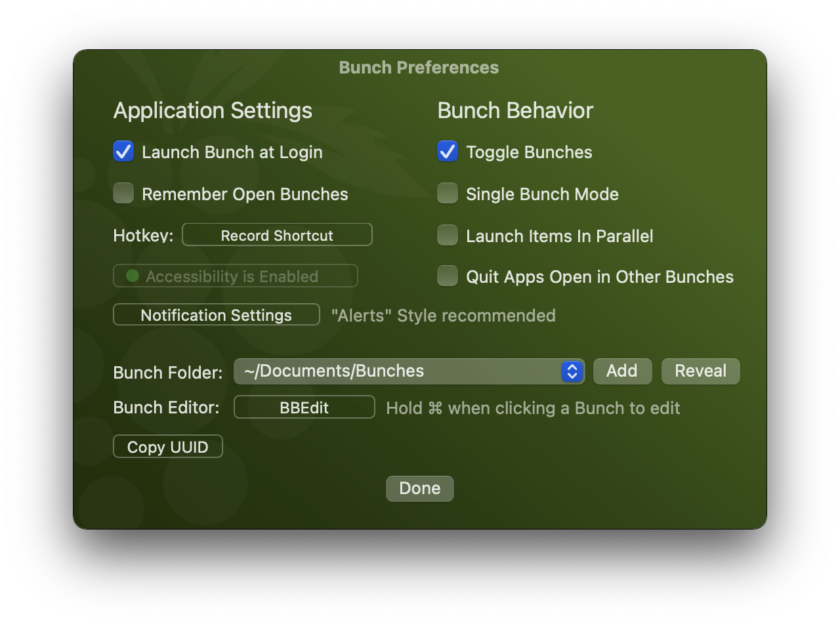This screenshot has width=840, height=626.
Task: Copy the UUID
Action: pyautogui.click(x=168, y=447)
